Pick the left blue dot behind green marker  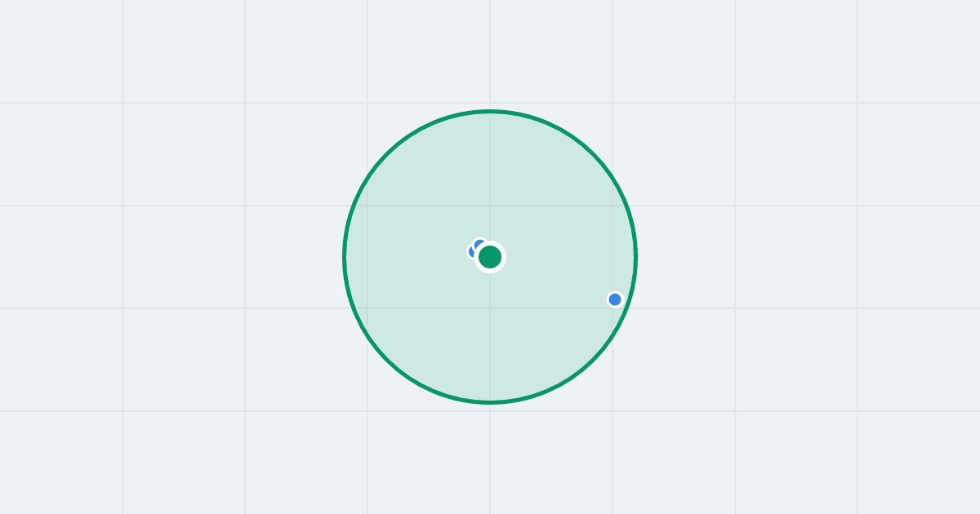coord(472,251)
